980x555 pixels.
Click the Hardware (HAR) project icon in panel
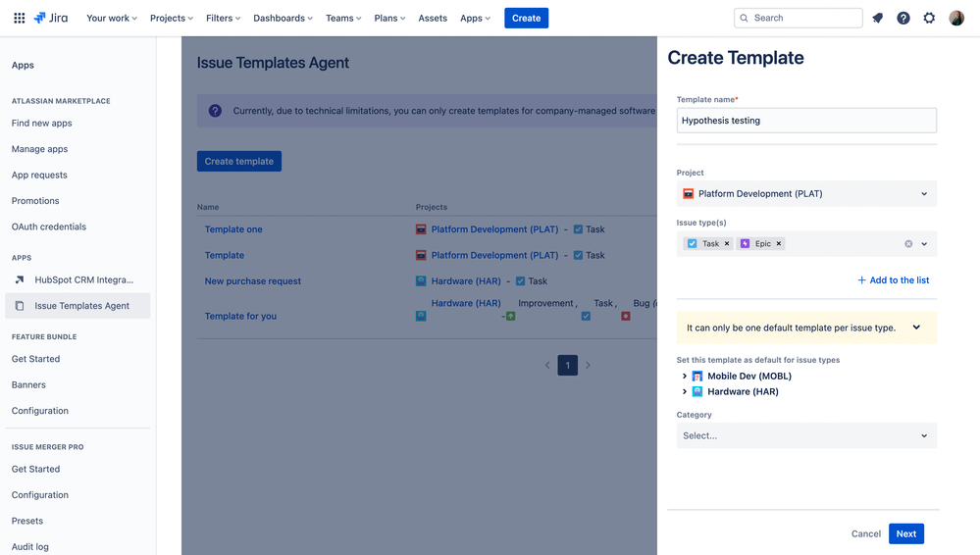pos(697,392)
